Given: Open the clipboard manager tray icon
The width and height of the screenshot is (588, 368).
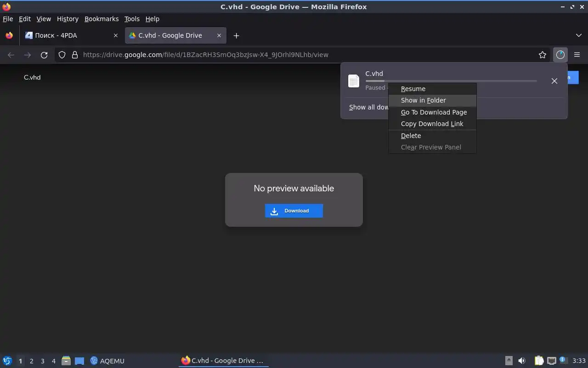Looking at the screenshot, I should [539, 361].
